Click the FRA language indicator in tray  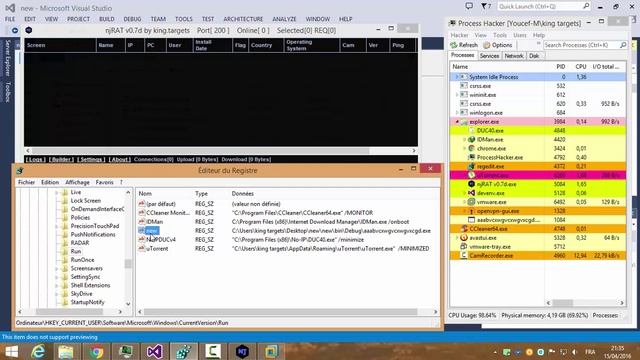click(590, 352)
